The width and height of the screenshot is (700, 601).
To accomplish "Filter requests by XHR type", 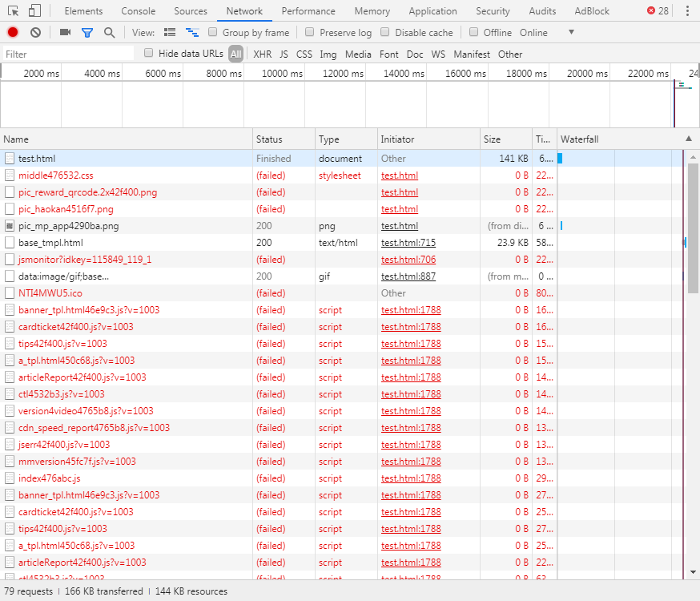I will 262,54.
